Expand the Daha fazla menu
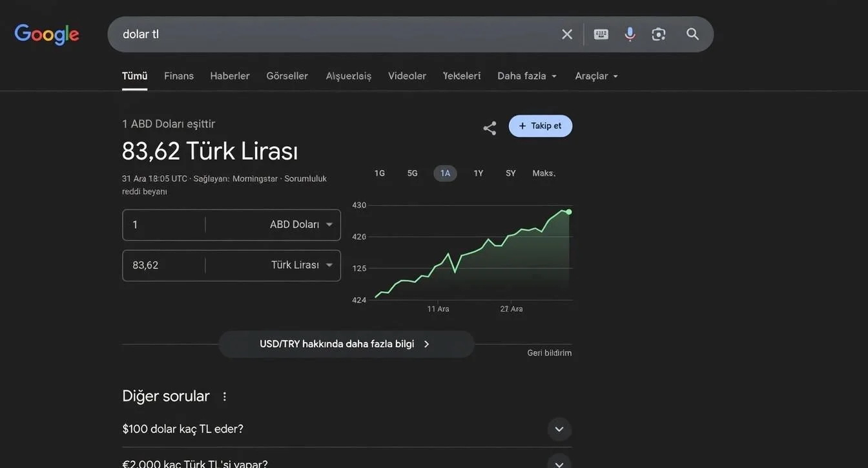Screen dimensions: 868x468 point(527,76)
